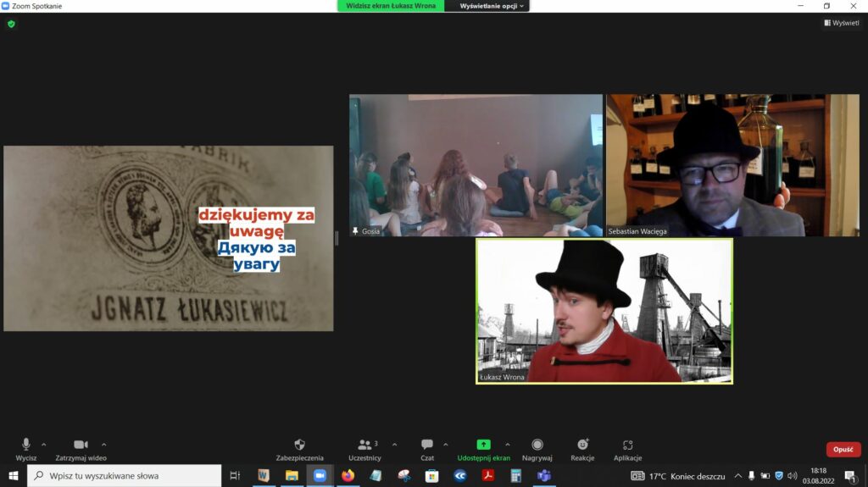The image size is (868, 487).
Task: Leave meeting with the red Opuść button
Action: (843, 450)
